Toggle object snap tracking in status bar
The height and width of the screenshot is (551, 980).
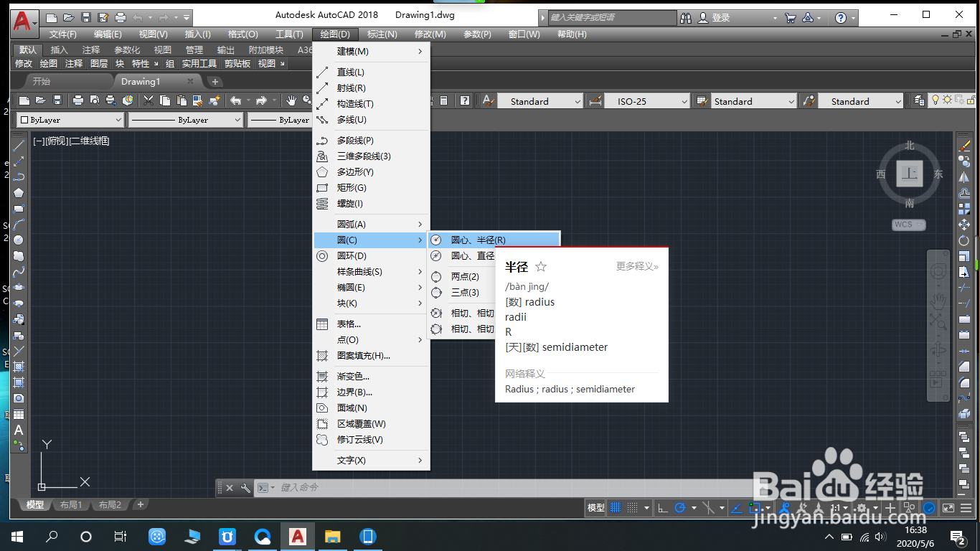[x=736, y=508]
